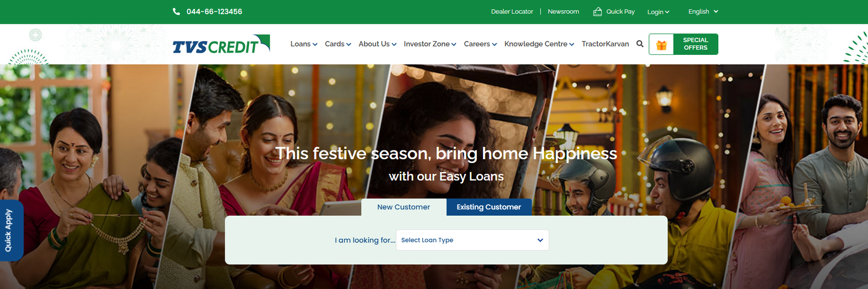Open the search magnifier icon
Viewport: 868px width, 289px height.
(x=640, y=44)
